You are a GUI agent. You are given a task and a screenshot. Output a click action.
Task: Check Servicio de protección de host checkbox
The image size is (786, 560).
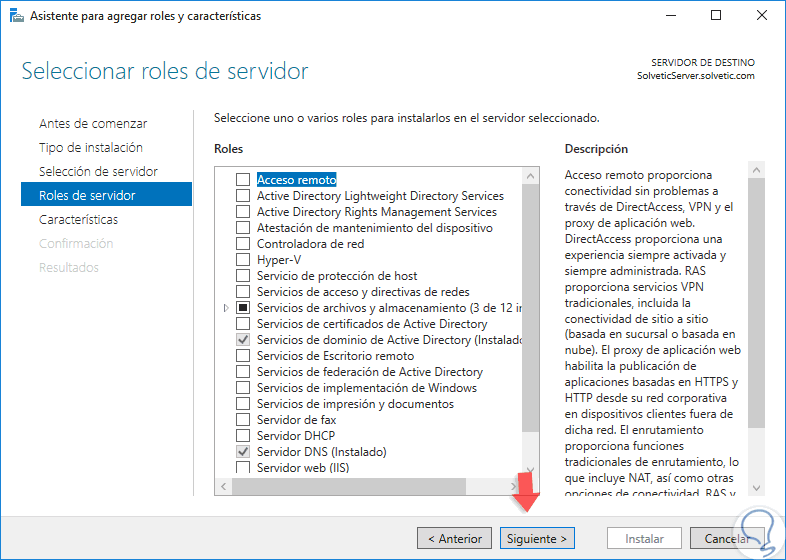[243, 276]
